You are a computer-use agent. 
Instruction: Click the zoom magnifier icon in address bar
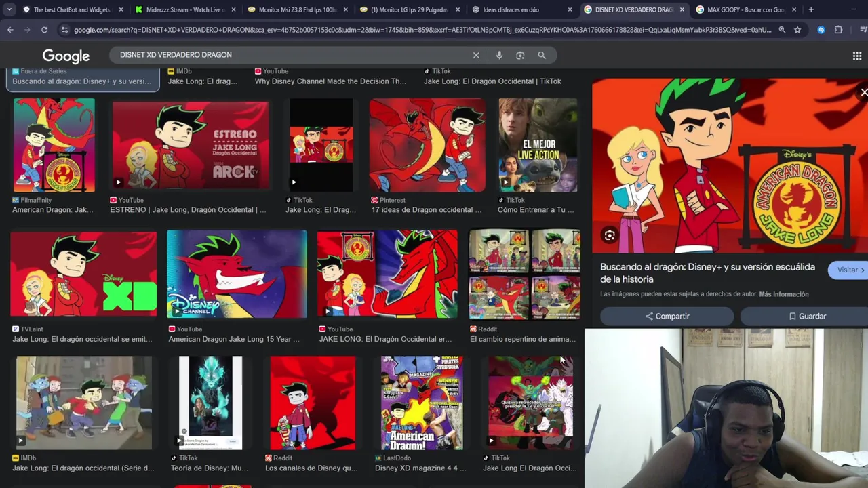(782, 30)
